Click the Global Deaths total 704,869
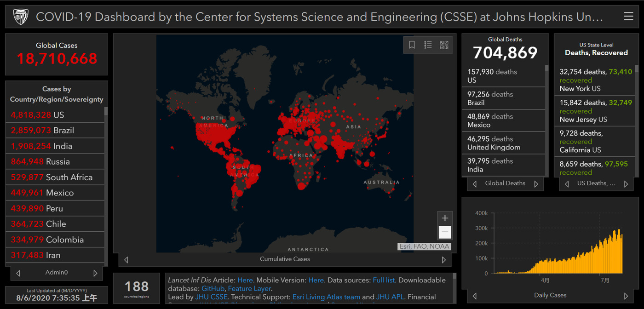This screenshot has width=644, height=309. point(505,53)
